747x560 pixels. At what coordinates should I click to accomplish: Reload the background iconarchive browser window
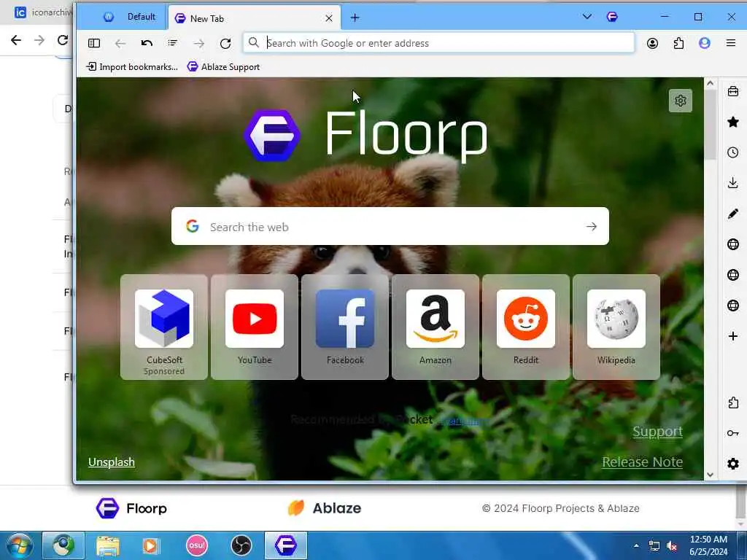click(63, 40)
